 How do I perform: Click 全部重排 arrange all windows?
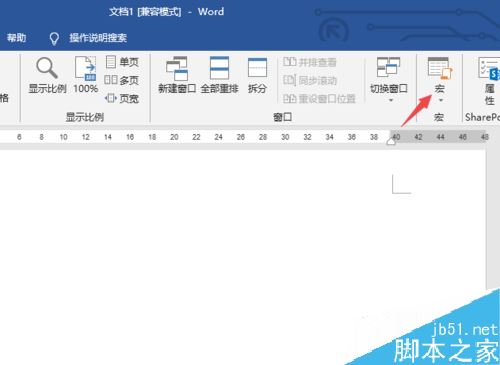point(219,75)
